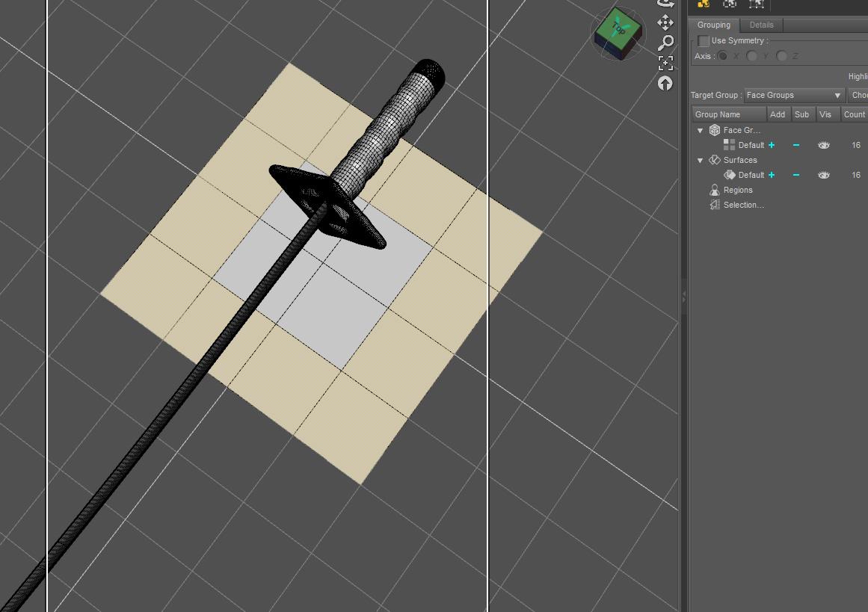Switch to the Grouping tab
This screenshot has width=868, height=612.
coord(713,25)
